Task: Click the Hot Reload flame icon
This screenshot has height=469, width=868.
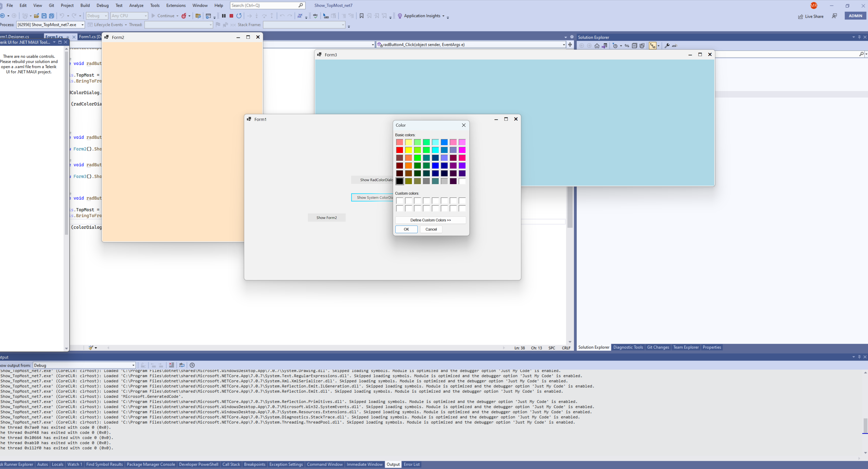Action: [184, 16]
